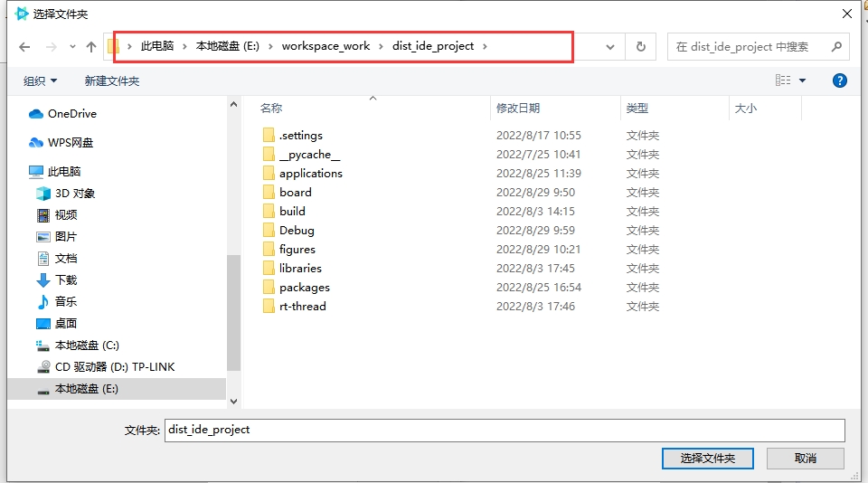Viewport: 868px width, 483px height.
Task: Click the 新建文件夹 button
Action: point(112,81)
